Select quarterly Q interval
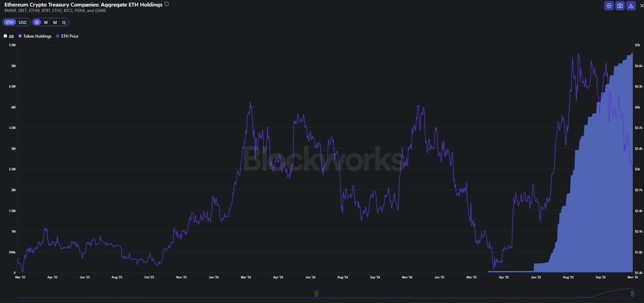Screen dimensions: 644x303 (64, 22)
